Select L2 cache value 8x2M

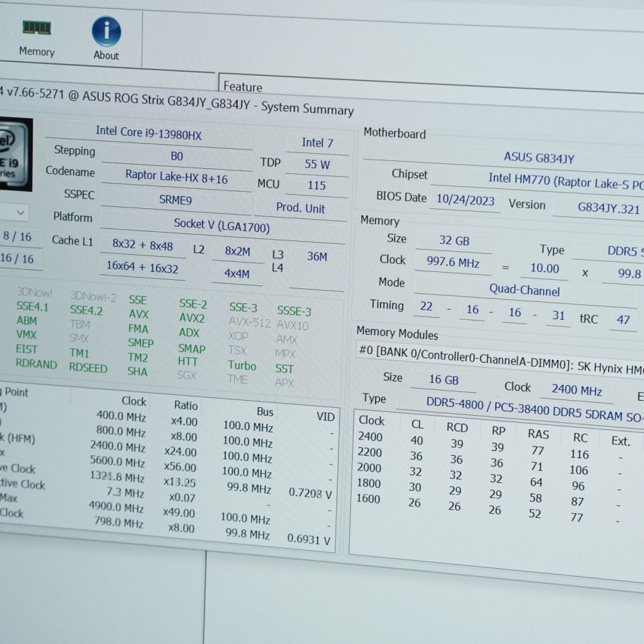tap(238, 251)
